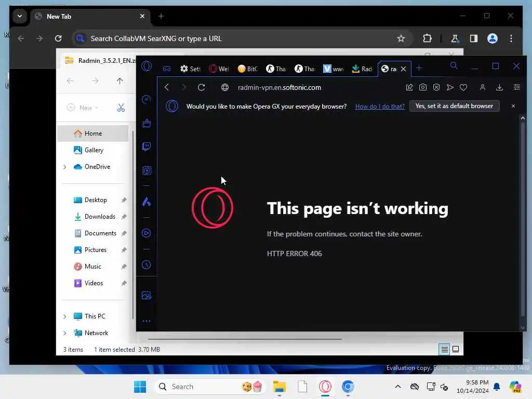Bookmark this tab star in Chrome

[x=401, y=38]
